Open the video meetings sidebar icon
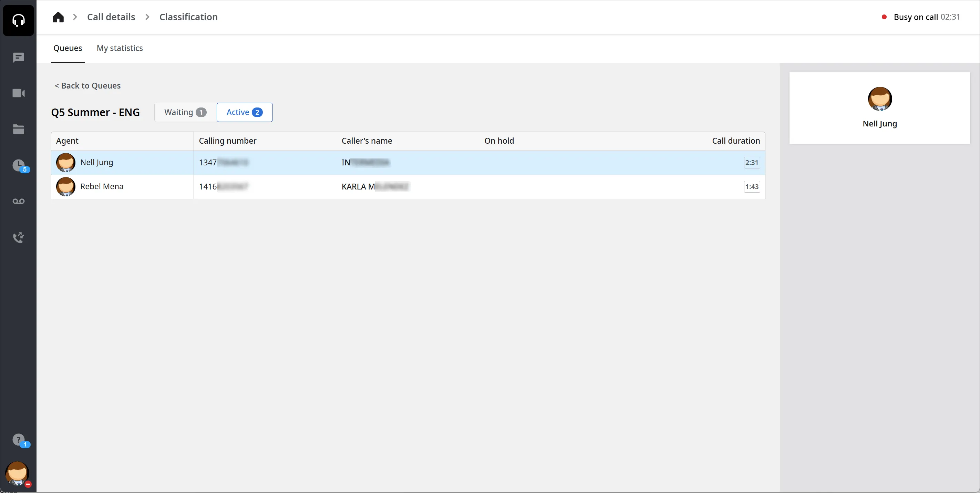 [x=18, y=93]
